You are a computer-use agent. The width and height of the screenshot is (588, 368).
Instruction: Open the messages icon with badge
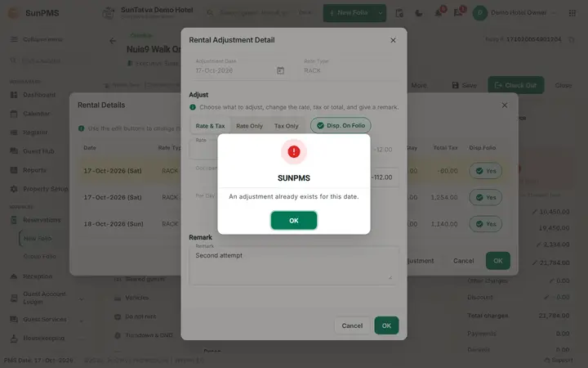tap(458, 13)
